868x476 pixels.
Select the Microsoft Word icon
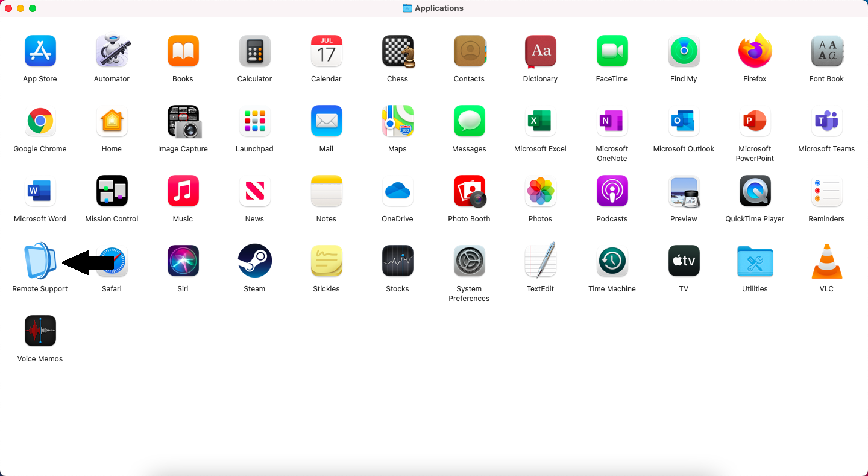40,191
